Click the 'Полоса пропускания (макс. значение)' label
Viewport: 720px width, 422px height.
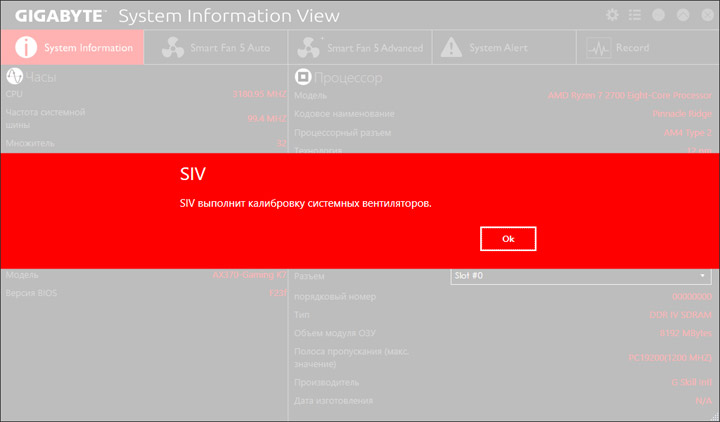coord(351,358)
